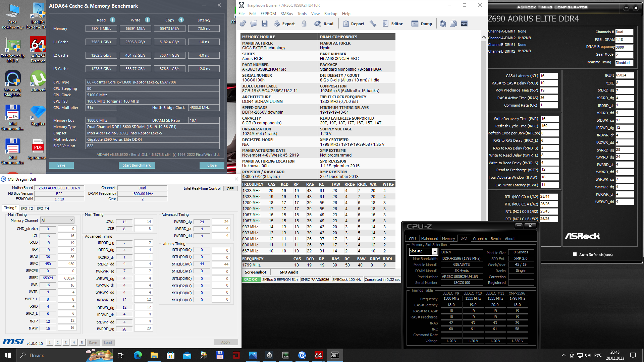
Task: Open the Report toolbar item
Action: coord(354,24)
